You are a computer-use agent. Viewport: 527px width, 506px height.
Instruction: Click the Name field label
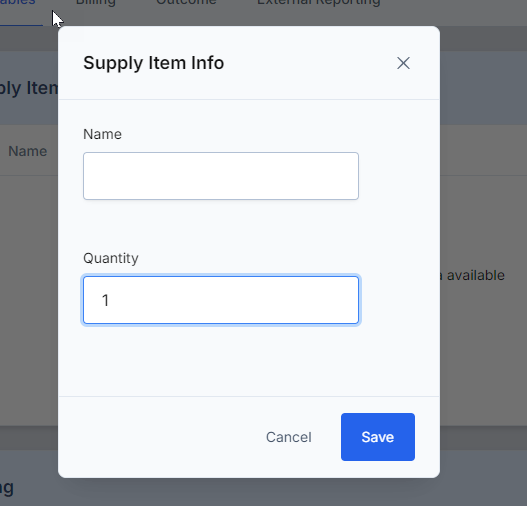point(102,134)
